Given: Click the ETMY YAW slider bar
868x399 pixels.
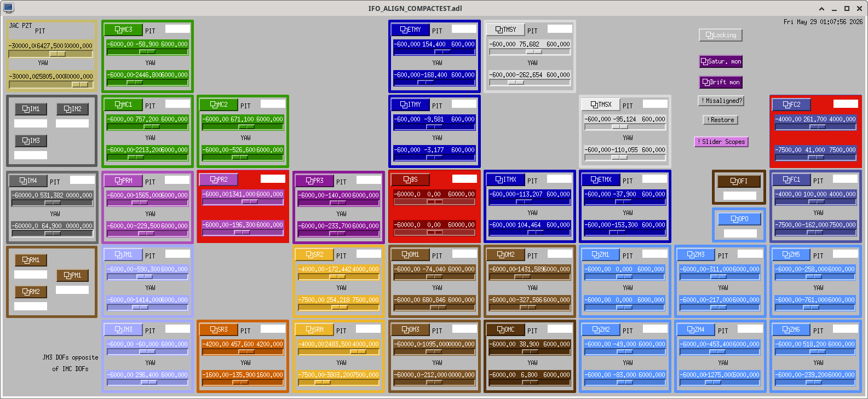Looking at the screenshot, I should pyautogui.click(x=434, y=83).
